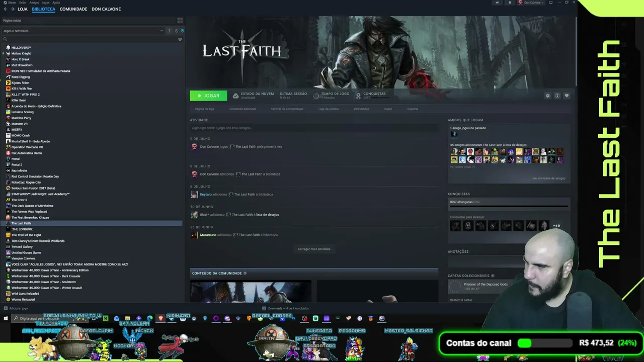
Task: Go to the BIBLIOTECA tab
Action: 44,9
